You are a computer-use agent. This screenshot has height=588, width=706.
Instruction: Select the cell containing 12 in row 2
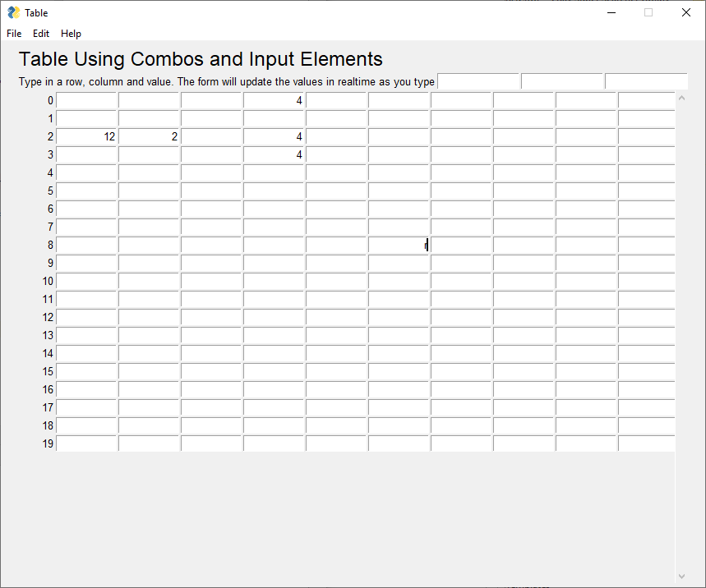[86, 136]
